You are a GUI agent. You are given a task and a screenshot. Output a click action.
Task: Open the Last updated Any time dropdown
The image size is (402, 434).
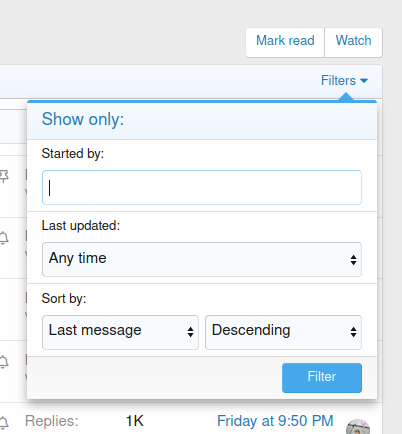coord(202,259)
